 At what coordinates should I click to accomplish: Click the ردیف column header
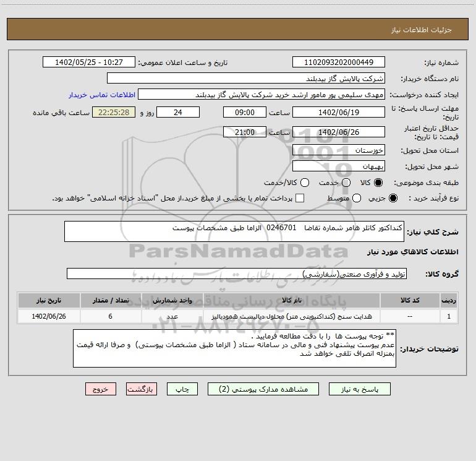point(449,300)
